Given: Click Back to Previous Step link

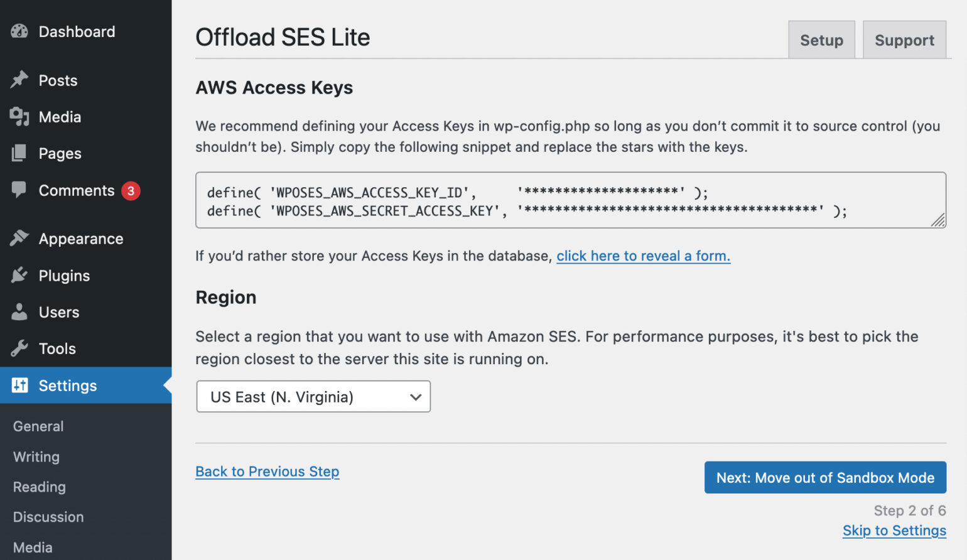Looking at the screenshot, I should (267, 471).
